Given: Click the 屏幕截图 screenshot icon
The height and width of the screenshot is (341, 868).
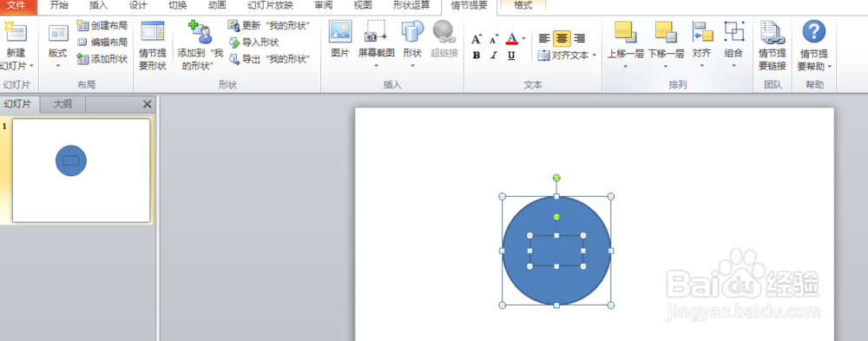Looking at the screenshot, I should coord(376,32).
